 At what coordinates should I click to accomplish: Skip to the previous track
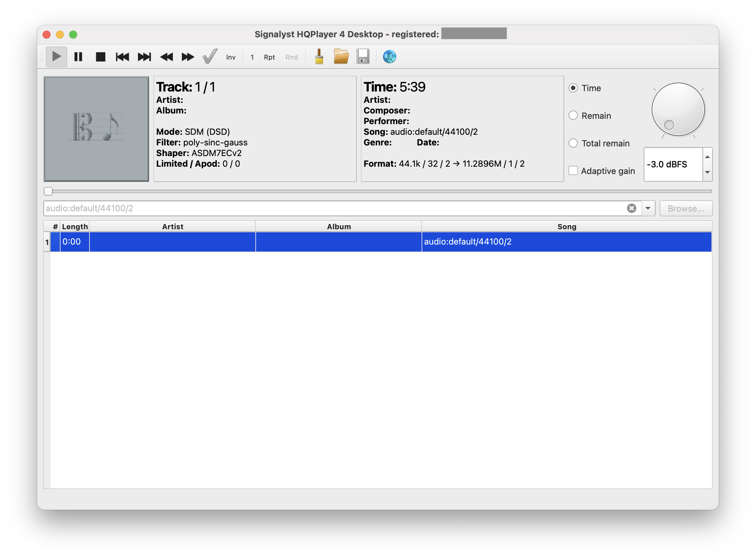coord(122,57)
